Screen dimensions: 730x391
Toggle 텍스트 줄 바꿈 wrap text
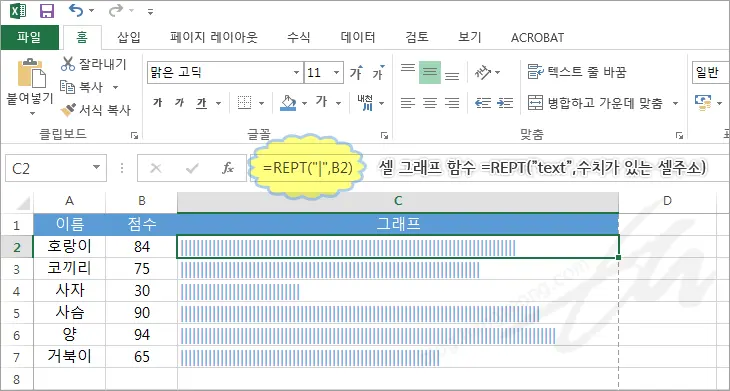pyautogui.click(x=577, y=73)
